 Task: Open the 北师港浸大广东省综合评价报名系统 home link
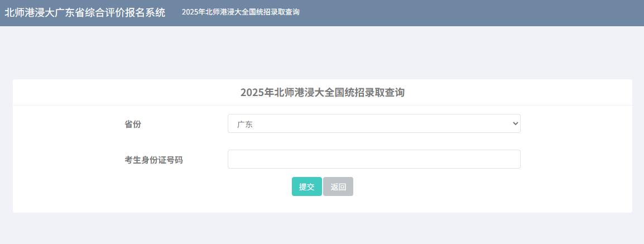85,12
